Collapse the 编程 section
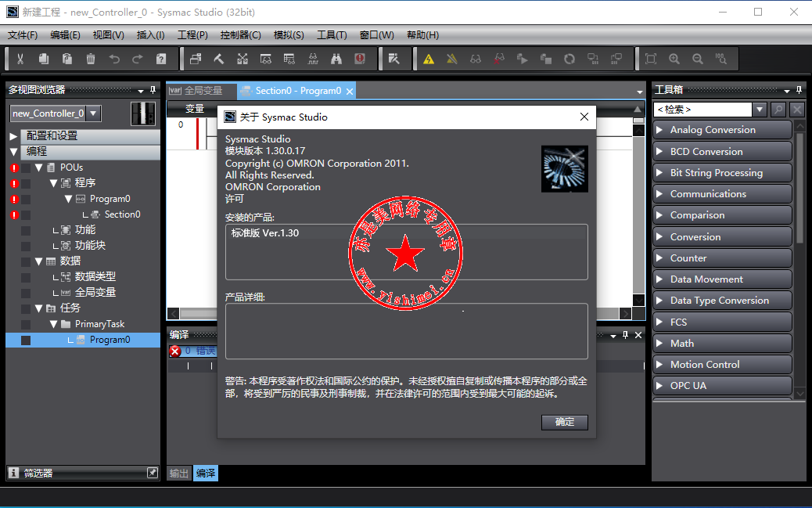The width and height of the screenshot is (812, 508). coord(13,152)
